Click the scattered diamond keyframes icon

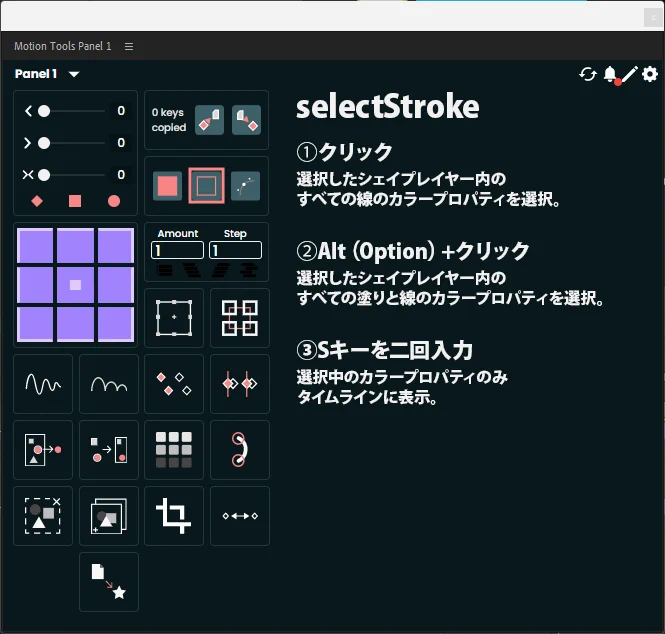174,384
